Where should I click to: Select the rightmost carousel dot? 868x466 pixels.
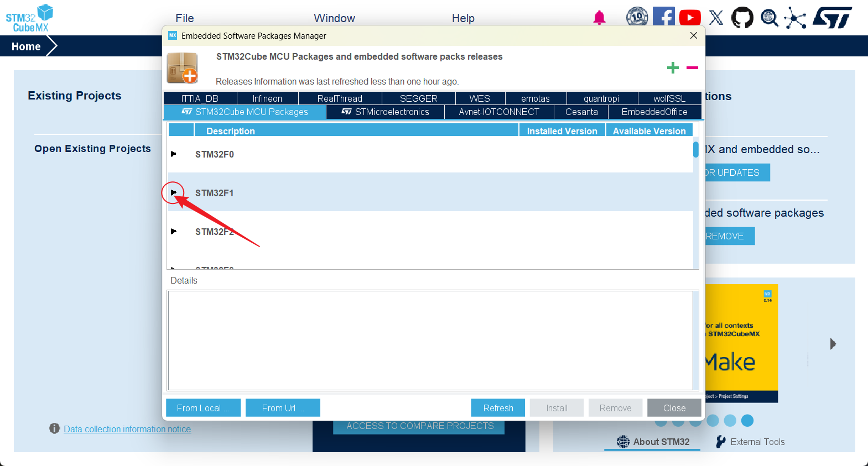(747, 421)
